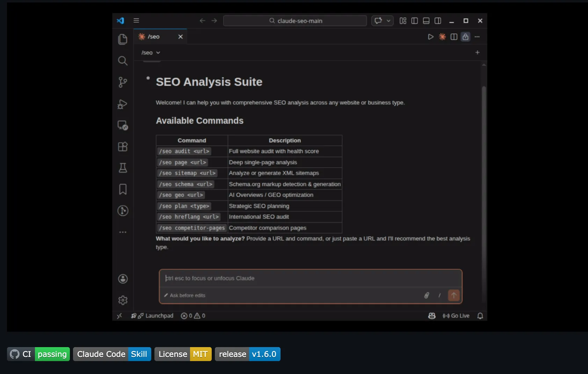Click the Claude icon in editor toolbar
This screenshot has width=588, height=374.
(x=442, y=37)
